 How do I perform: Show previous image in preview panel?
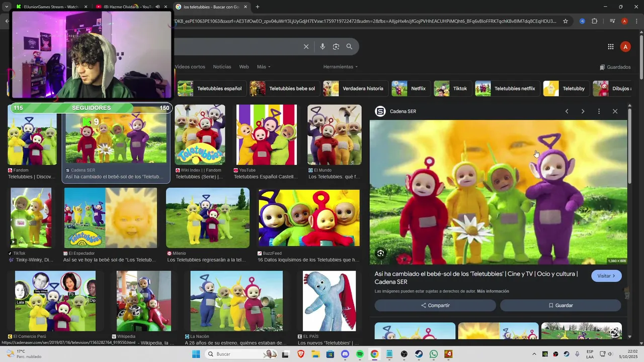567,111
